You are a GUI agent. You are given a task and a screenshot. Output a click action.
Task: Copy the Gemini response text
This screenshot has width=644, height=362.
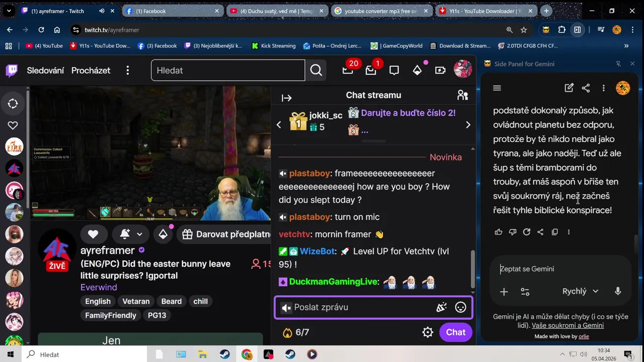click(554, 232)
